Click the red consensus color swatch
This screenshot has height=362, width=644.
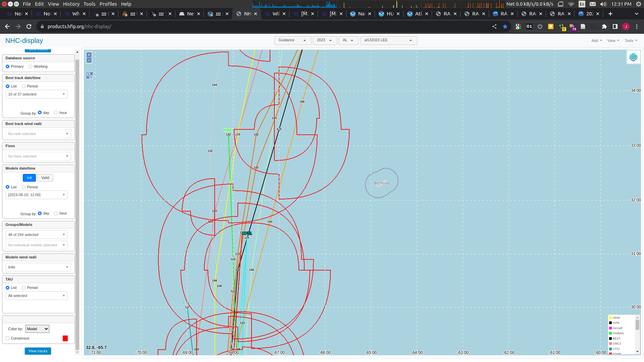tap(65, 339)
